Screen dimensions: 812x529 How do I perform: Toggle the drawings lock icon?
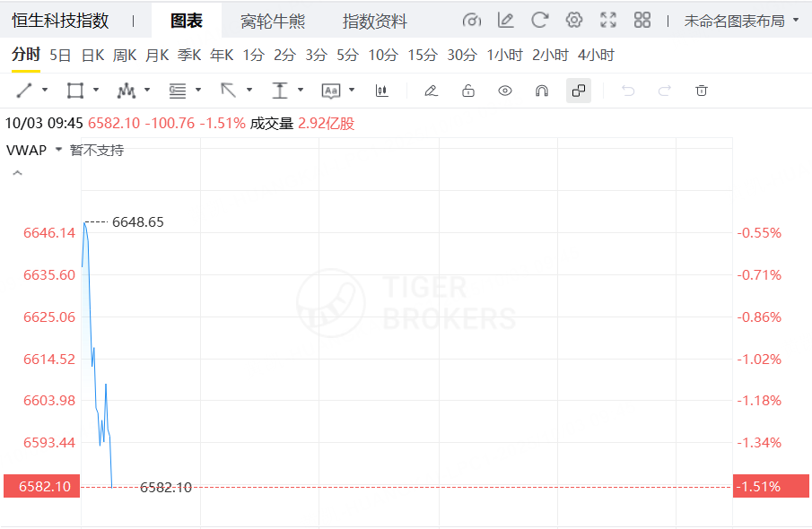pos(467,91)
